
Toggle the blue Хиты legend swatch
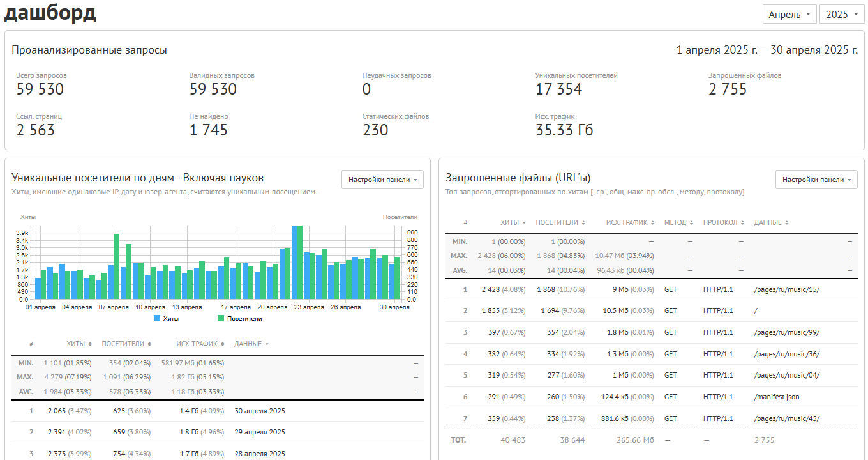(x=157, y=318)
